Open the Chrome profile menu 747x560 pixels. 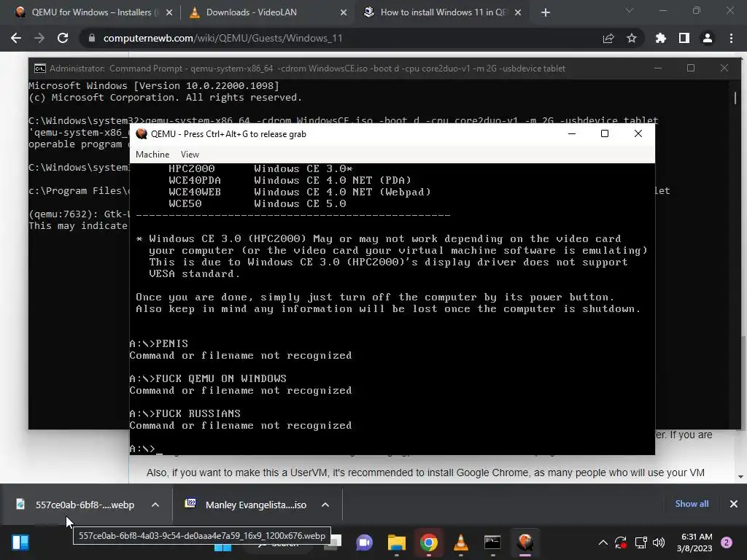708,38
